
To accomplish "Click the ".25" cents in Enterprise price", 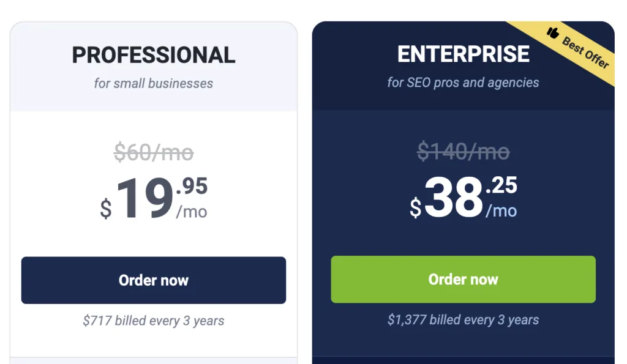I will [501, 185].
